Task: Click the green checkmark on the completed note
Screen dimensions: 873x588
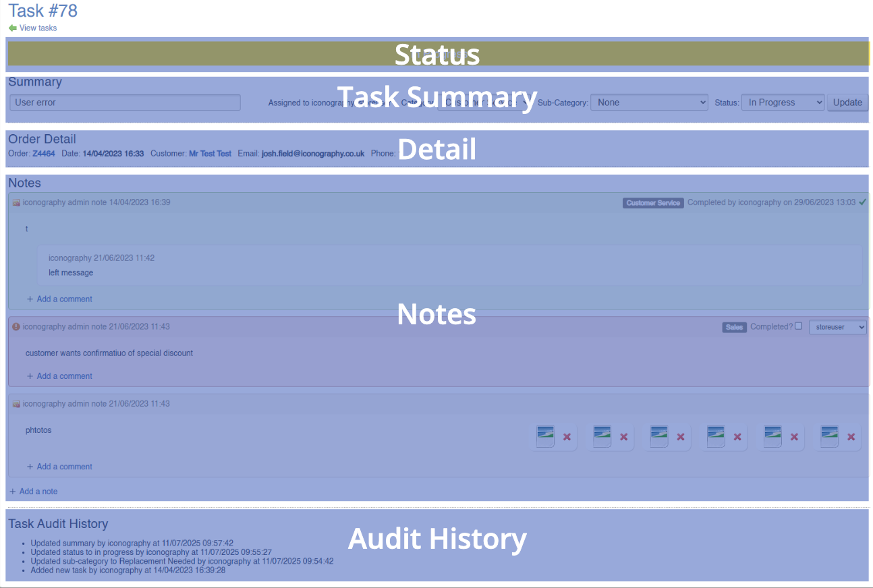Action: click(x=862, y=202)
